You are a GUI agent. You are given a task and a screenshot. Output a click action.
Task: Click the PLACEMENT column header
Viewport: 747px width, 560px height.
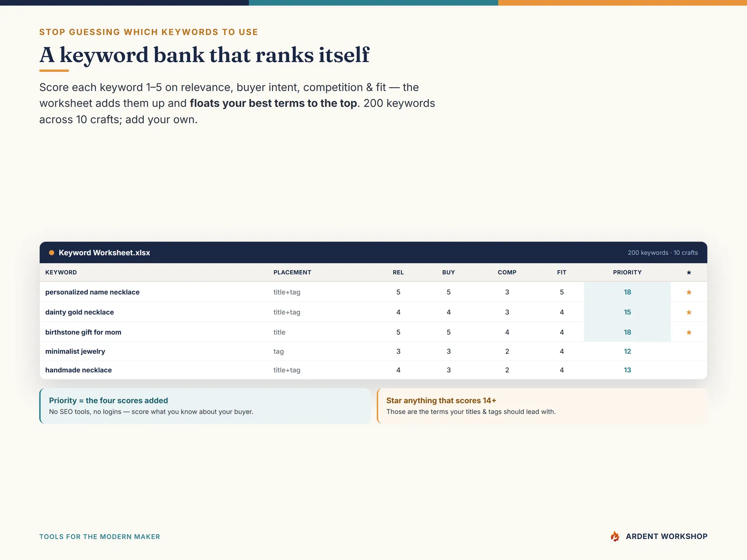292,273
